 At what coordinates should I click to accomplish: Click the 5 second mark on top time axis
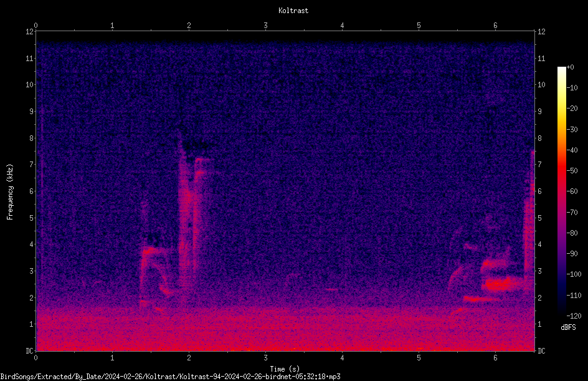point(419,26)
